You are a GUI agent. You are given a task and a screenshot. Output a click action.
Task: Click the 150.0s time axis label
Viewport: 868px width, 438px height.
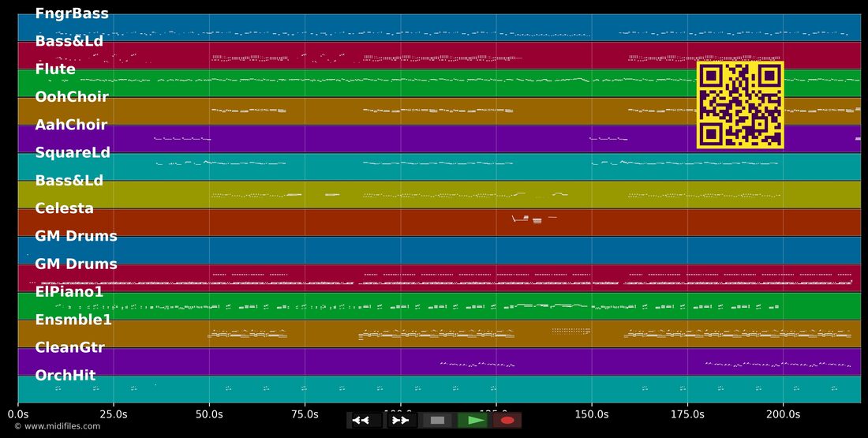click(x=592, y=414)
